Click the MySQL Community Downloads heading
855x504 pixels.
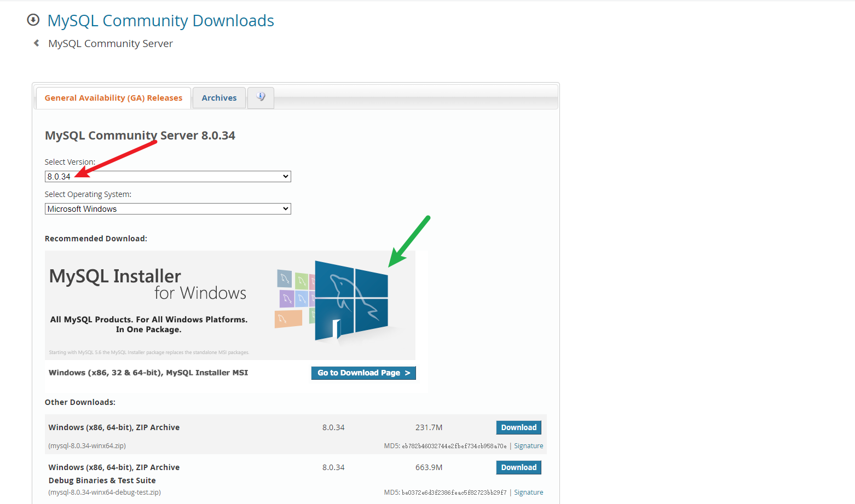pos(160,20)
